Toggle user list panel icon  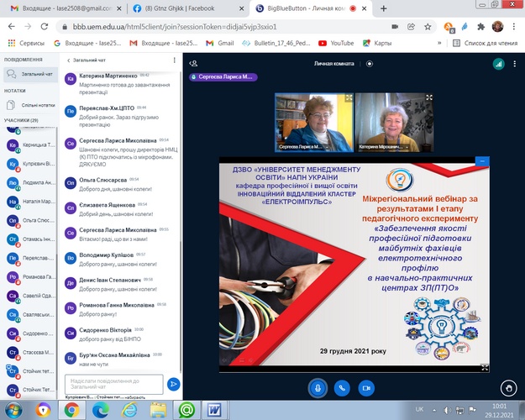click(193, 63)
